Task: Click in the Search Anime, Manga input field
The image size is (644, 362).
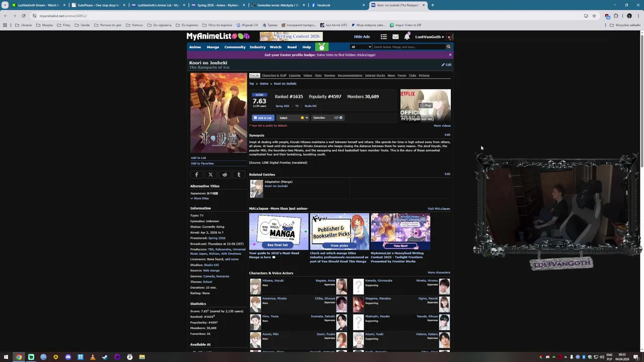Action: click(x=409, y=47)
